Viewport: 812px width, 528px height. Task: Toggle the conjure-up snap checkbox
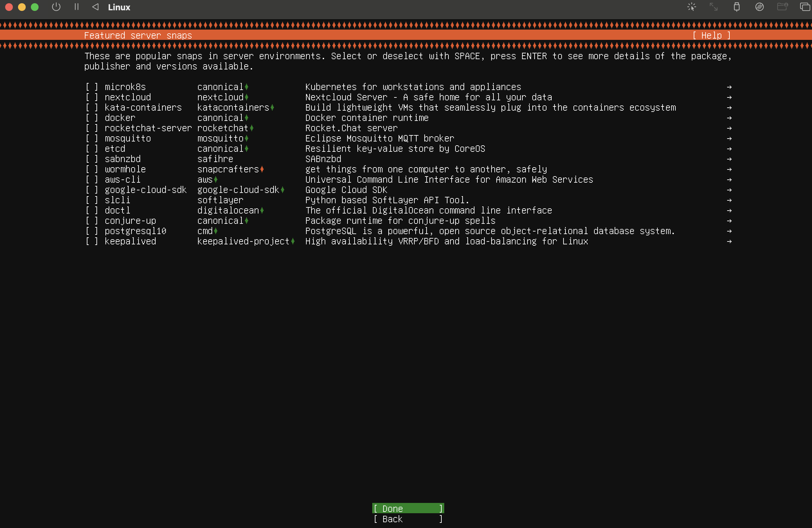[x=92, y=221]
